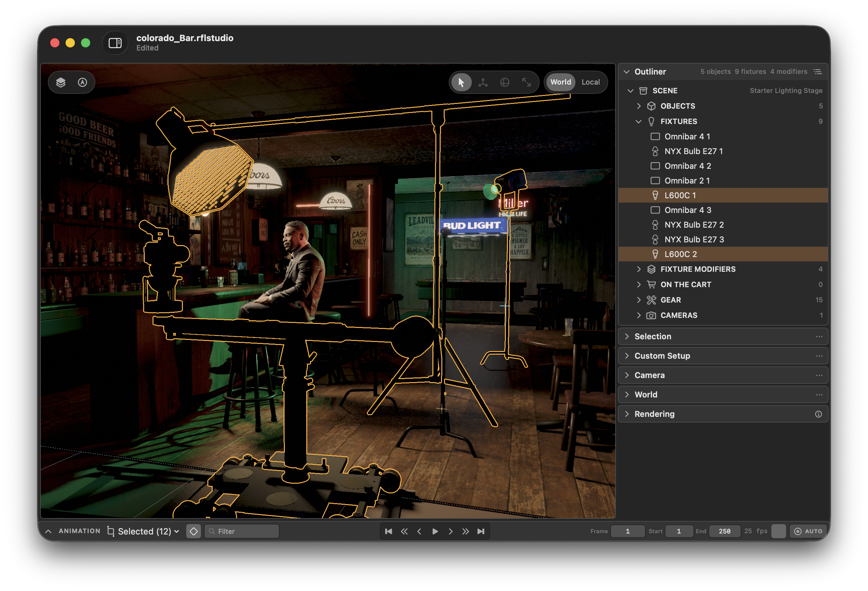Viewport: 868px width, 591px height.
Task: Select the NYX Bulb E27 2 fixture
Action: 723,225
